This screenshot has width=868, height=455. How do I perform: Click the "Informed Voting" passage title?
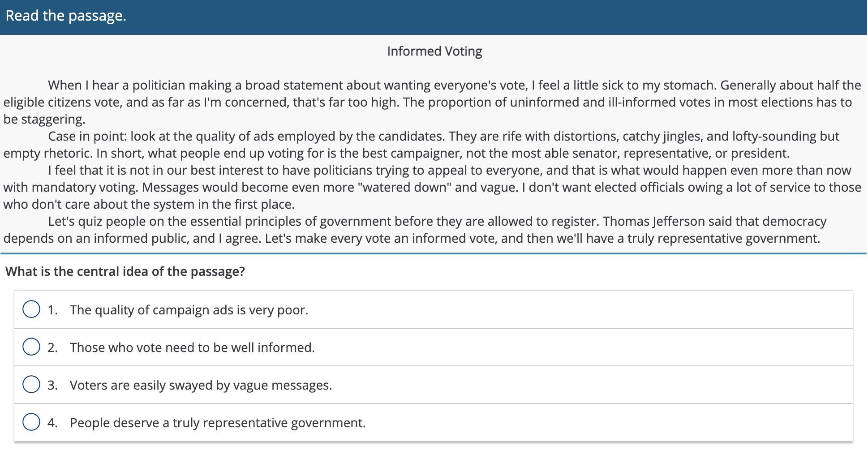coord(434,51)
